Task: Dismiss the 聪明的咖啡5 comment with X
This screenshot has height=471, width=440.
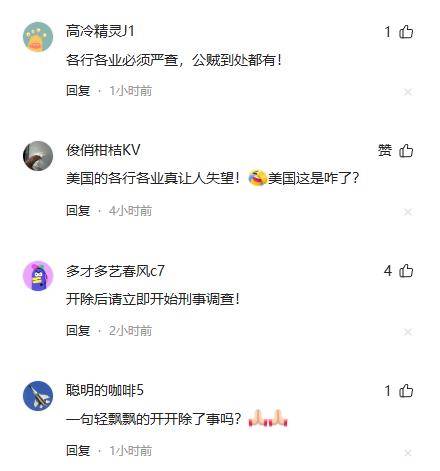Action: (x=408, y=452)
